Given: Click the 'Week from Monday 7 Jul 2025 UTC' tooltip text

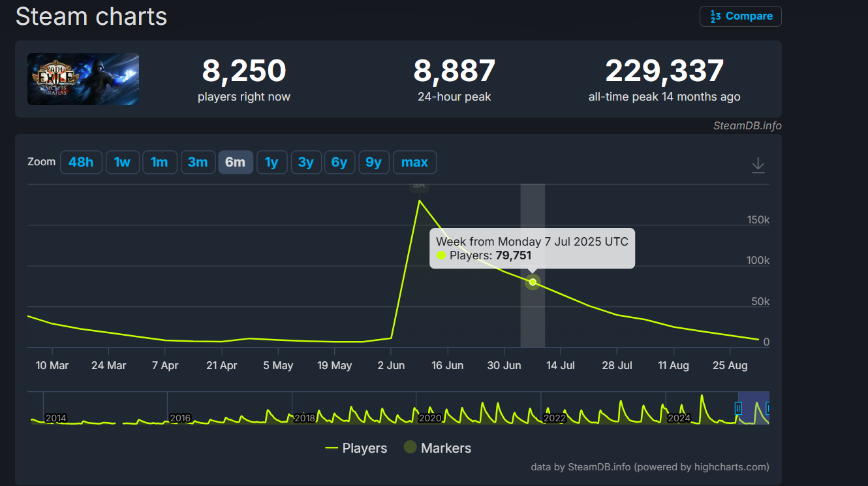Looking at the screenshot, I should (x=532, y=242).
